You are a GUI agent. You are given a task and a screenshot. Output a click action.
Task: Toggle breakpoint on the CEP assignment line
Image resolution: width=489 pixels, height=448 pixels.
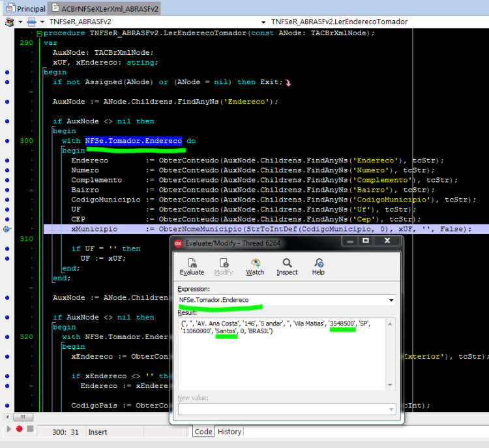(7, 219)
